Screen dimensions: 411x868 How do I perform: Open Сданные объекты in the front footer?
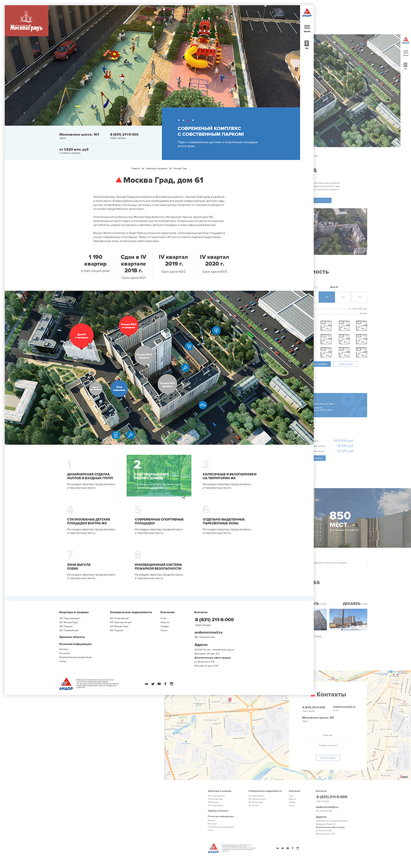click(x=72, y=637)
